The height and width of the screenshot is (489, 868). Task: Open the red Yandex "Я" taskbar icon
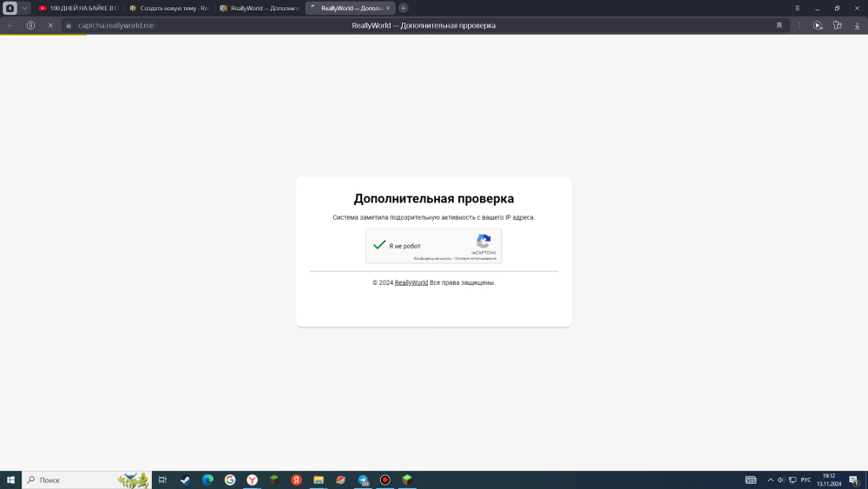pyautogui.click(x=296, y=480)
